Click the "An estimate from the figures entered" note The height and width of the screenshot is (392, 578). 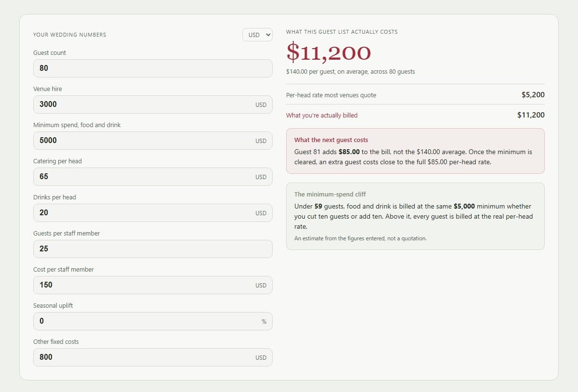coord(360,238)
